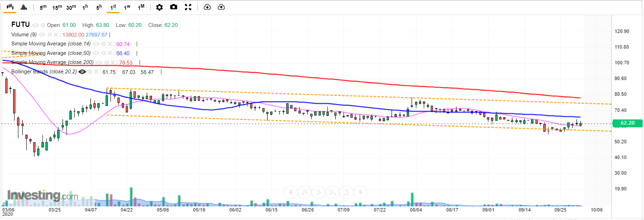Click the zoom in magnifier button
Image resolution: width=644 pixels, height=220 pixels.
coord(305,192)
